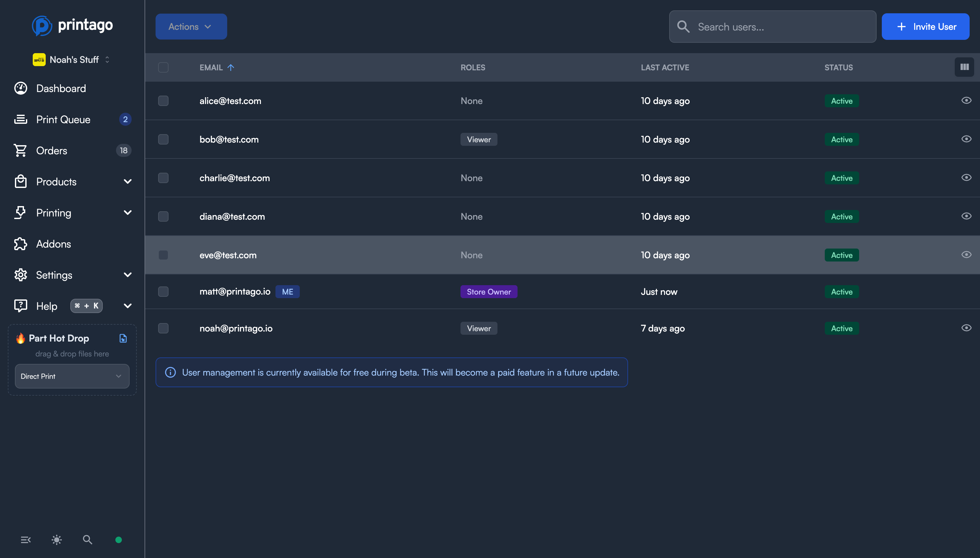This screenshot has height=558, width=980.
Task: Click the eye icon on bob@test.com's row
Action: (x=966, y=139)
